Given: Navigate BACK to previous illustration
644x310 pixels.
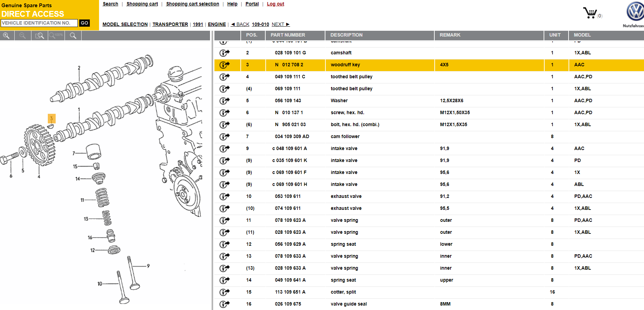Looking at the screenshot, I should pyautogui.click(x=240, y=25).
